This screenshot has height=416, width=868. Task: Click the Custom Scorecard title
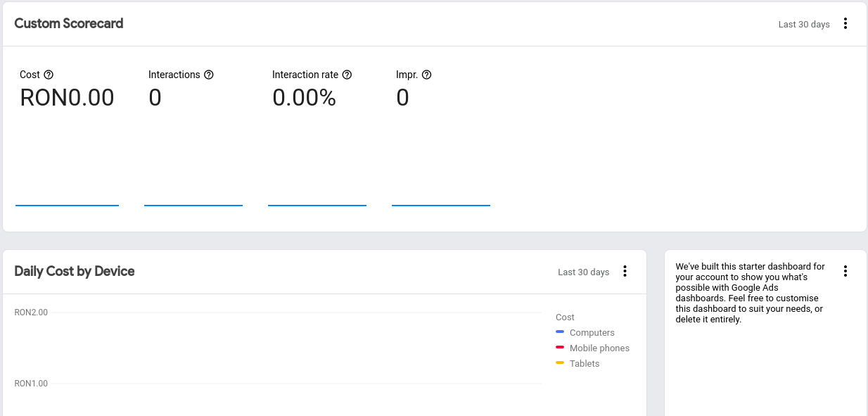[69, 23]
